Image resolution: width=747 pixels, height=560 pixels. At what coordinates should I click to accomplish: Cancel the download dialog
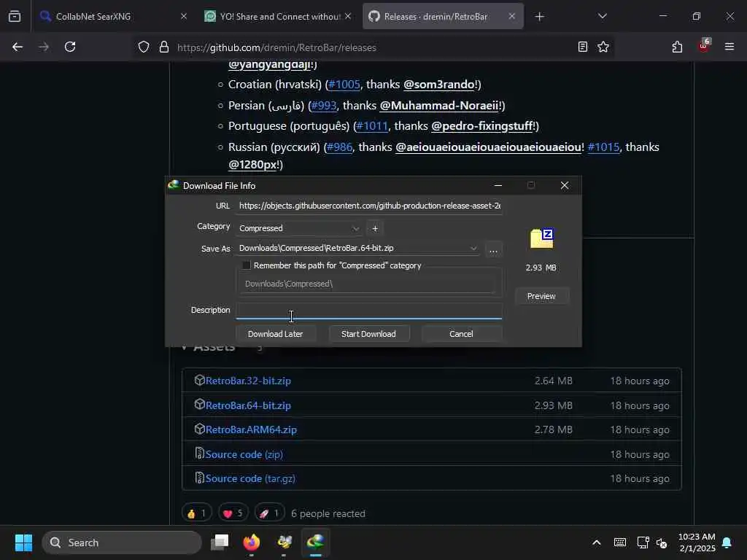461,334
